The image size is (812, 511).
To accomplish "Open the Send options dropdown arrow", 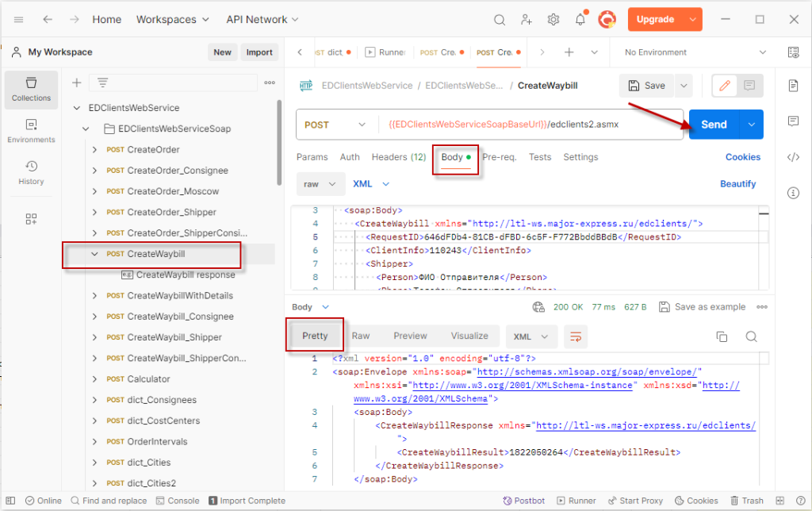I will point(752,125).
